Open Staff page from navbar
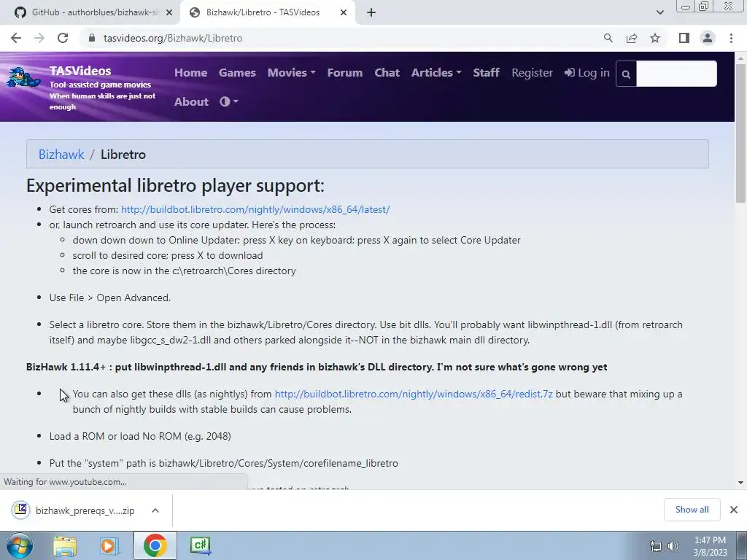 [486, 73]
